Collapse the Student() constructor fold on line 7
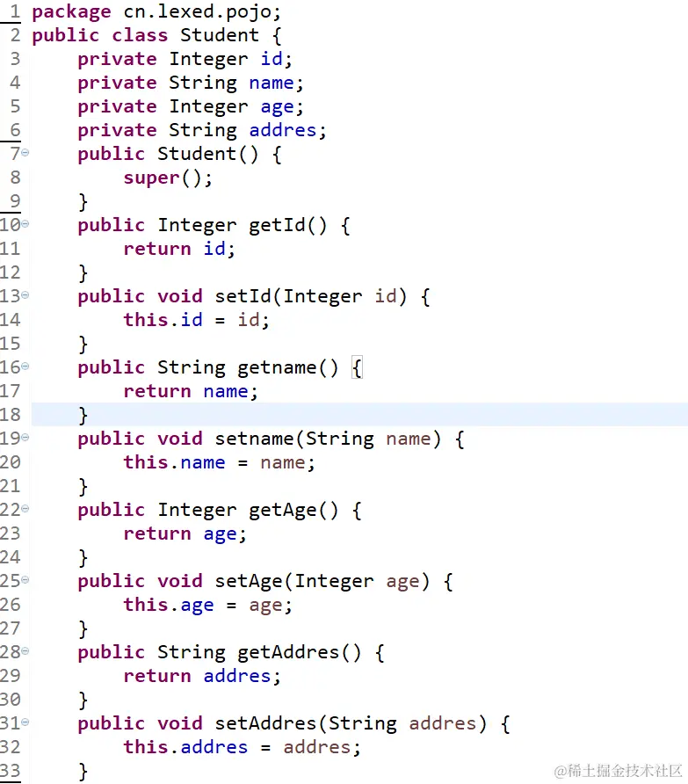This screenshot has width=688, height=784. [x=25, y=152]
